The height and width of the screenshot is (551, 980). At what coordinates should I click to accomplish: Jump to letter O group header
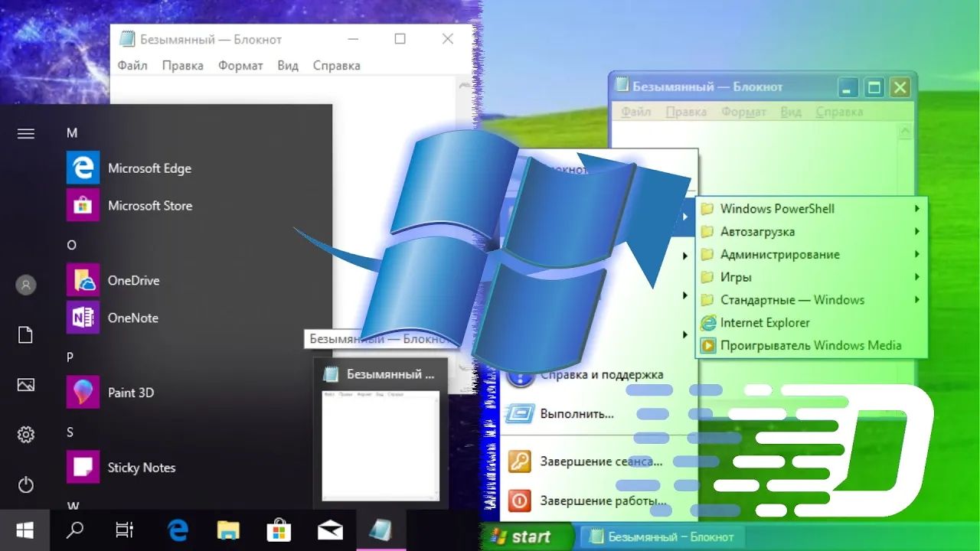coord(71,246)
